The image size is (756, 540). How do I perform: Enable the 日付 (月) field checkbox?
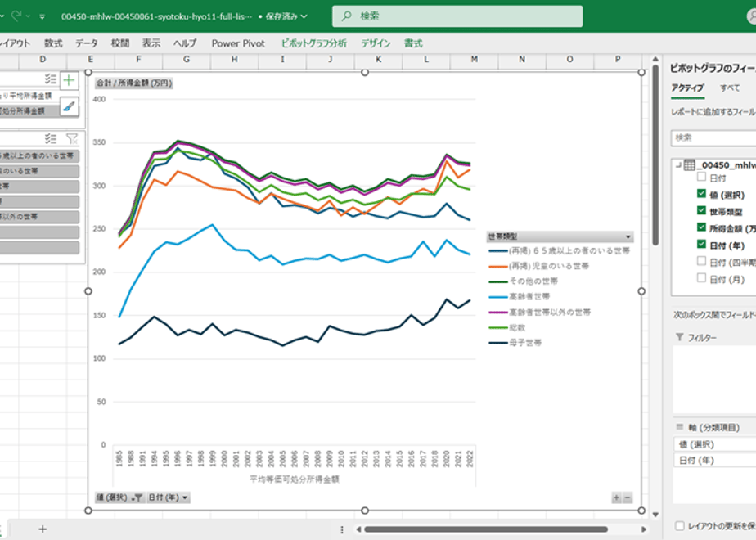click(x=701, y=278)
